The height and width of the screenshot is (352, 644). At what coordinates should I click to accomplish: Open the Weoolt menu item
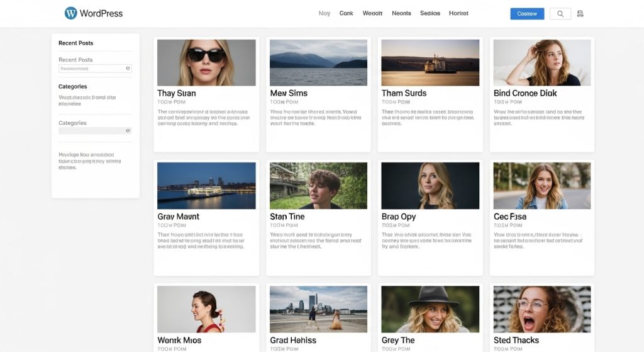coord(372,13)
